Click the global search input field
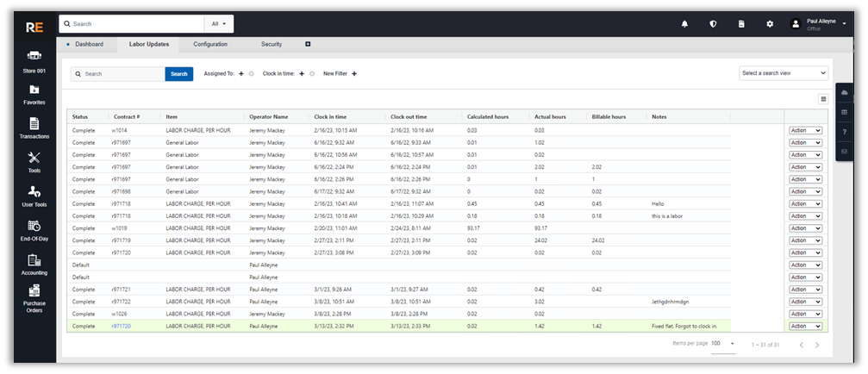868x374 pixels. click(134, 24)
